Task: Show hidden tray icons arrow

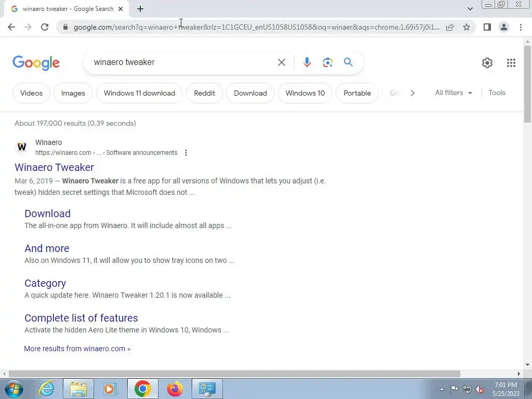Action: tap(442, 389)
